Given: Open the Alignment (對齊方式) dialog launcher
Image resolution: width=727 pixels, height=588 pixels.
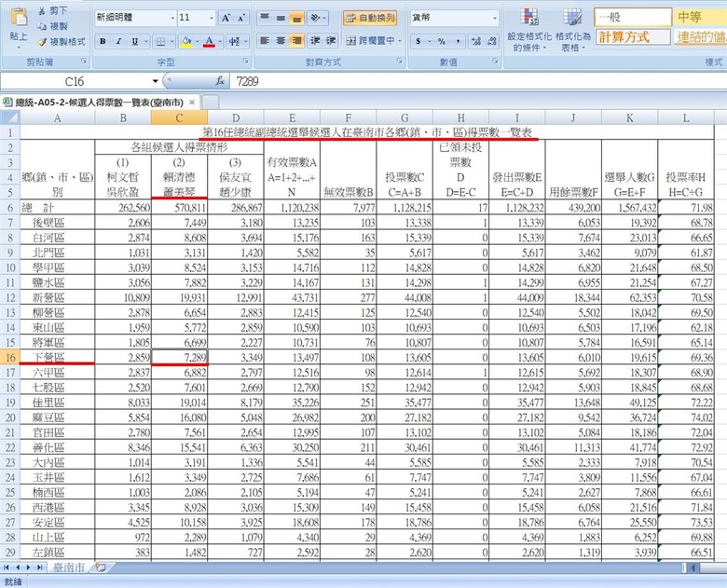Looking at the screenshot, I should pyautogui.click(x=399, y=62).
